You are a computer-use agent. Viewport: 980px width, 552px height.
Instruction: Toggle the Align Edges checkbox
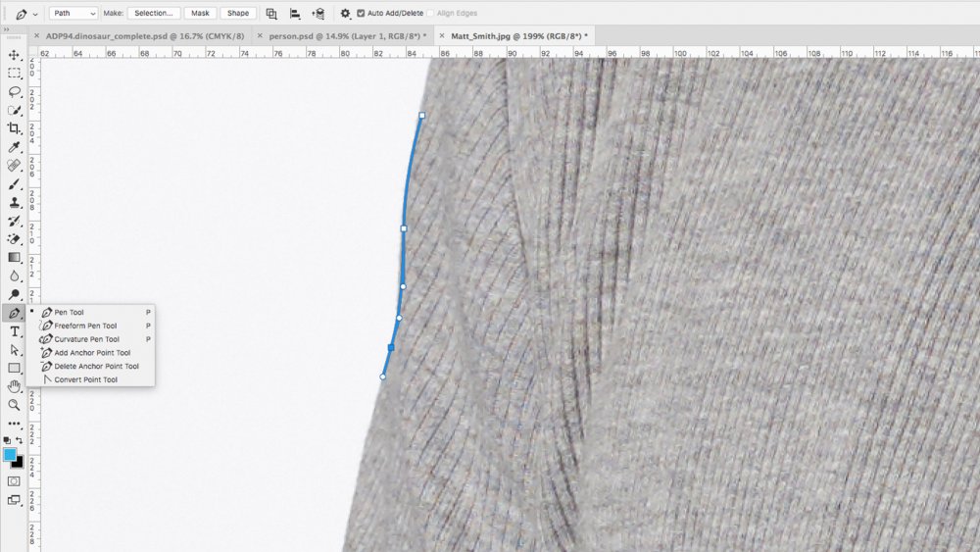click(430, 13)
